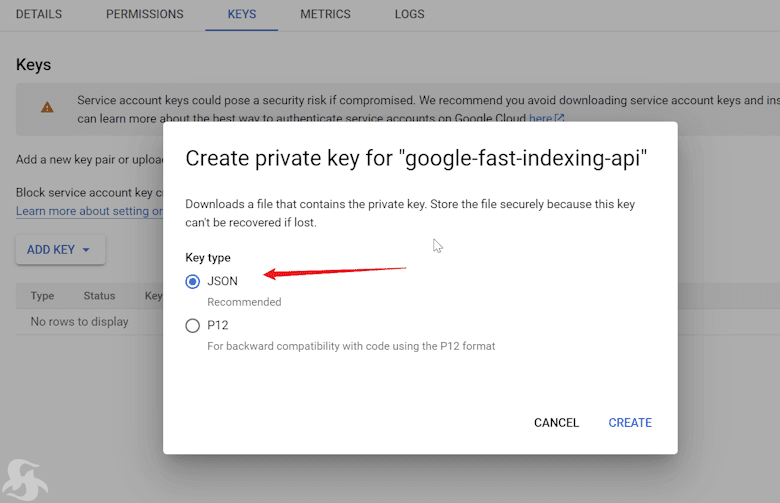Viewport: 780px width, 503px height.
Task: Choose the P12 key type option
Action: 193,325
